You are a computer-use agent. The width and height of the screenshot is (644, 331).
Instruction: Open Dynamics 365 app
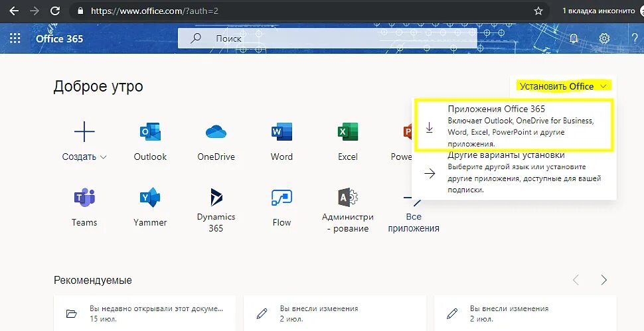(x=216, y=197)
